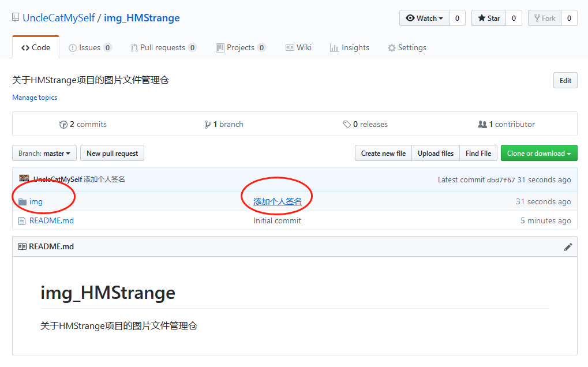View the 2 commits history
588x367 pixels.
pos(83,125)
